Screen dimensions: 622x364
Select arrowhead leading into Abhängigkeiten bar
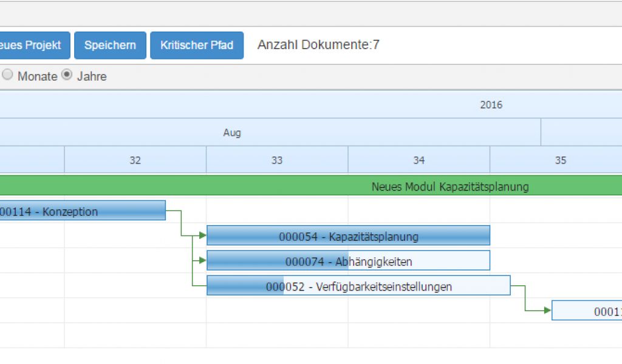coord(203,260)
